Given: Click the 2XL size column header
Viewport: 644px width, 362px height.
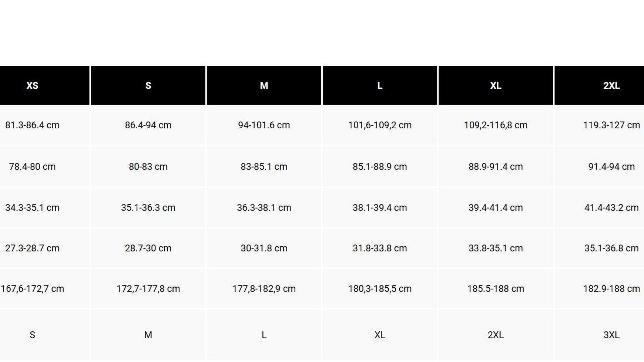Looking at the screenshot, I should point(611,86).
